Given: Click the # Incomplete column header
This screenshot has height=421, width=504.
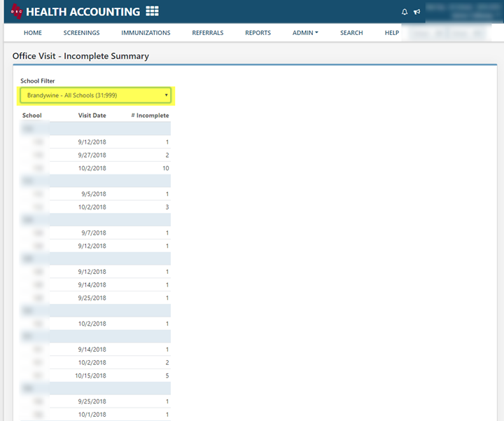Looking at the screenshot, I should (x=150, y=116).
